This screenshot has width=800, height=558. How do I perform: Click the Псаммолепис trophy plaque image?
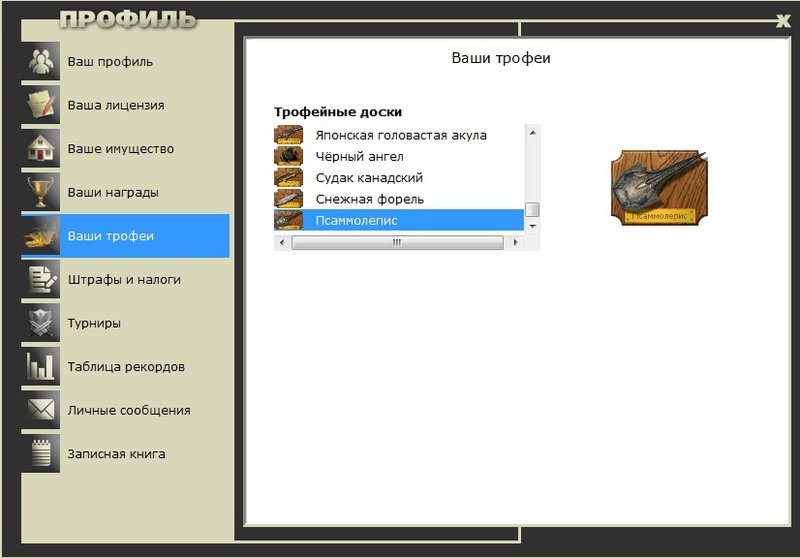pos(659,188)
